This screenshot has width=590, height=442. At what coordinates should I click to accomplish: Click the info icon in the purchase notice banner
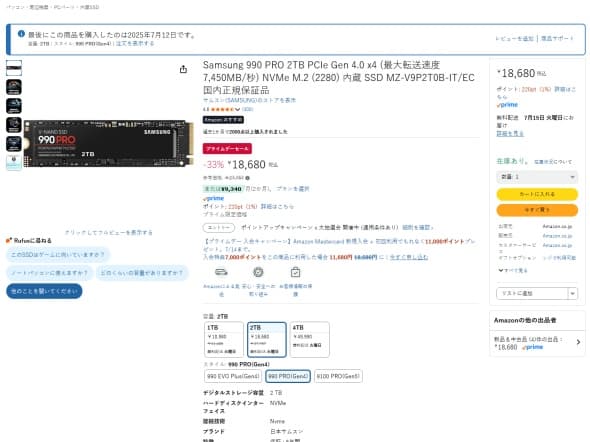point(21,34)
